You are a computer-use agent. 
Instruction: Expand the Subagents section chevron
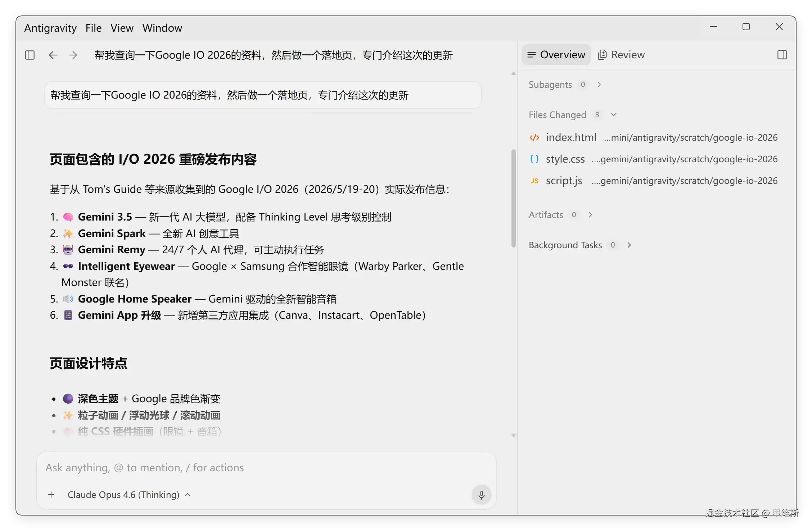click(599, 85)
